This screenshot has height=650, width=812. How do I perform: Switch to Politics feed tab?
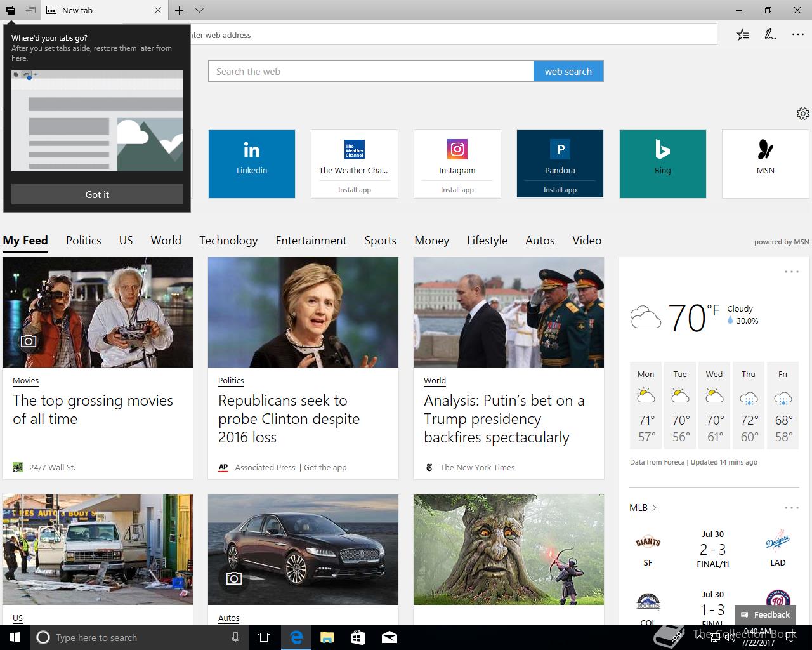(84, 241)
